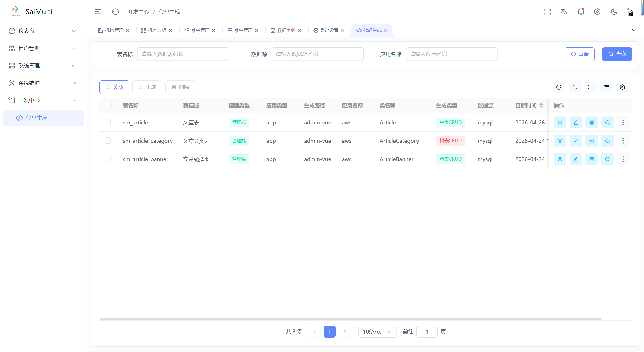The image size is (644, 352).
Task: Switch to the 数据字典 tab
Action: pyautogui.click(x=286, y=30)
